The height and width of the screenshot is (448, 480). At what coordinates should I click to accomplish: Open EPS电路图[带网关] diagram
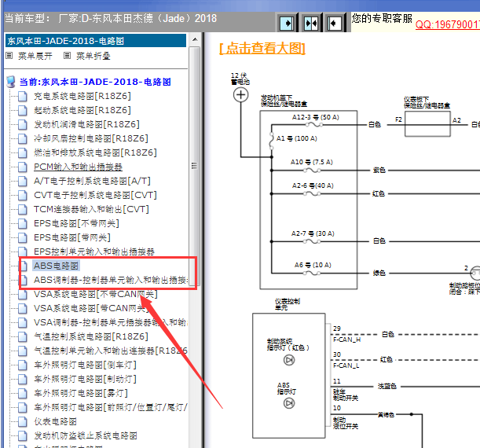click(x=72, y=237)
